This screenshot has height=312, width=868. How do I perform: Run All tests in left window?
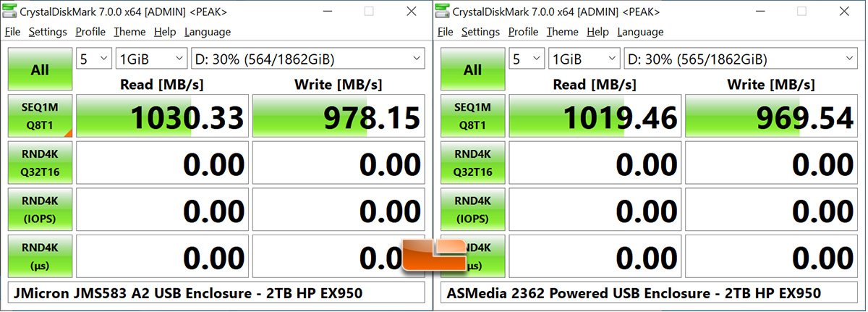[40, 70]
